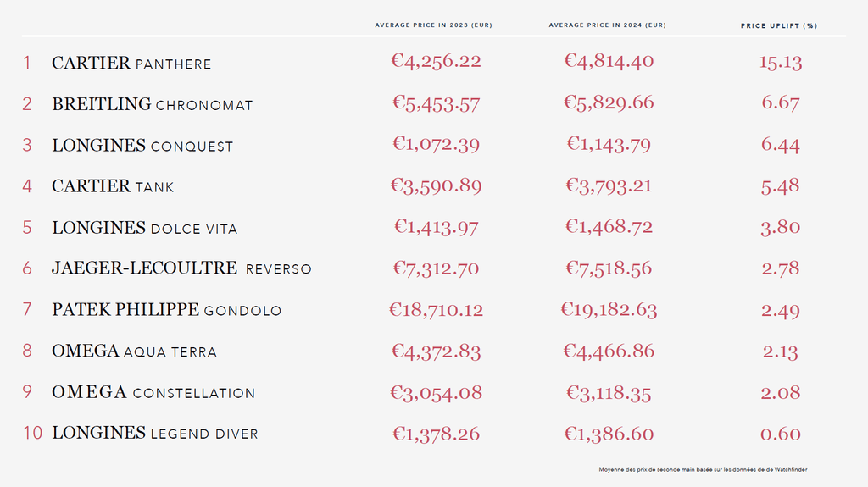Image resolution: width=868 pixels, height=487 pixels.
Task: Select the Omega Aqua Terra label
Action: pyautogui.click(x=134, y=351)
